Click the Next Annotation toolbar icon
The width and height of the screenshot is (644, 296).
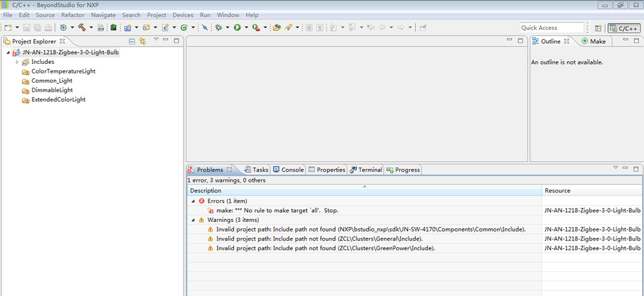pos(333,28)
